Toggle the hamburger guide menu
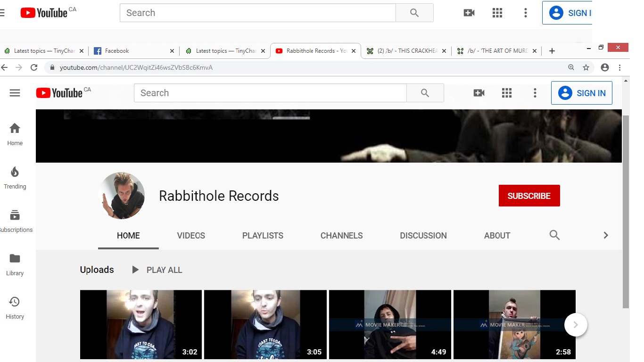Viewport: 644px width, 362px height. point(15,93)
